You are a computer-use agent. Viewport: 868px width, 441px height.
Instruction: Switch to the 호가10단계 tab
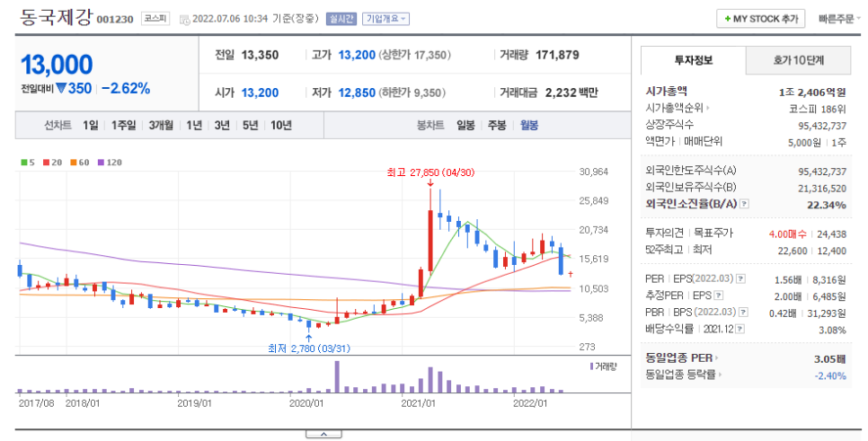[798, 60]
